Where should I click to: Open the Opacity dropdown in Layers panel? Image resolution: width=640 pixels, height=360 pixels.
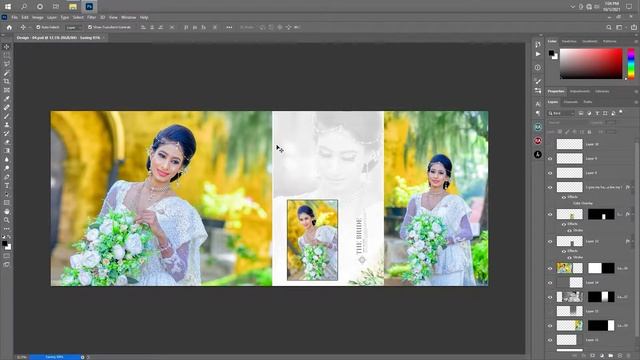(x=611, y=122)
